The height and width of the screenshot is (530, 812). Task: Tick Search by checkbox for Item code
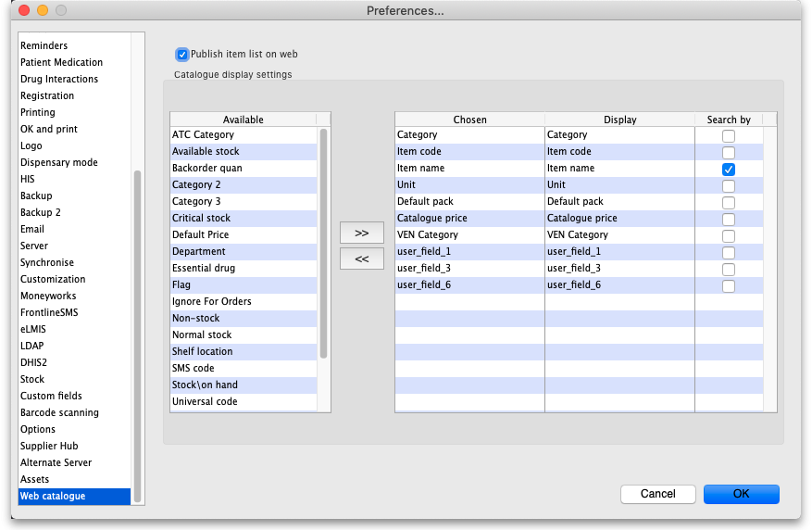pyautogui.click(x=729, y=153)
